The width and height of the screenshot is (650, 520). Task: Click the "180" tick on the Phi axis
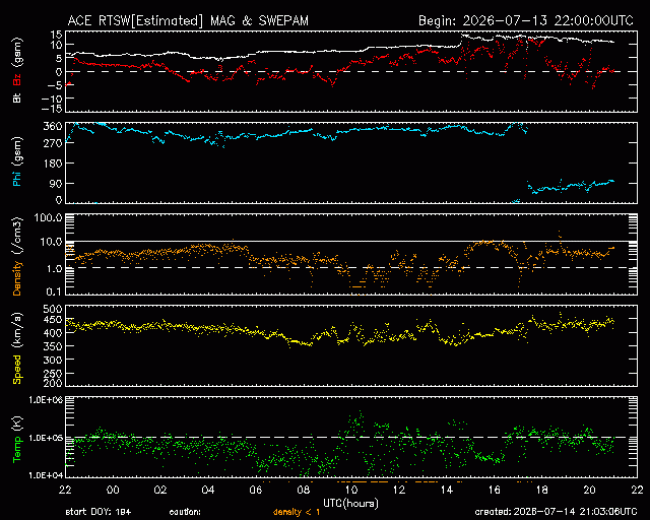[x=54, y=163]
